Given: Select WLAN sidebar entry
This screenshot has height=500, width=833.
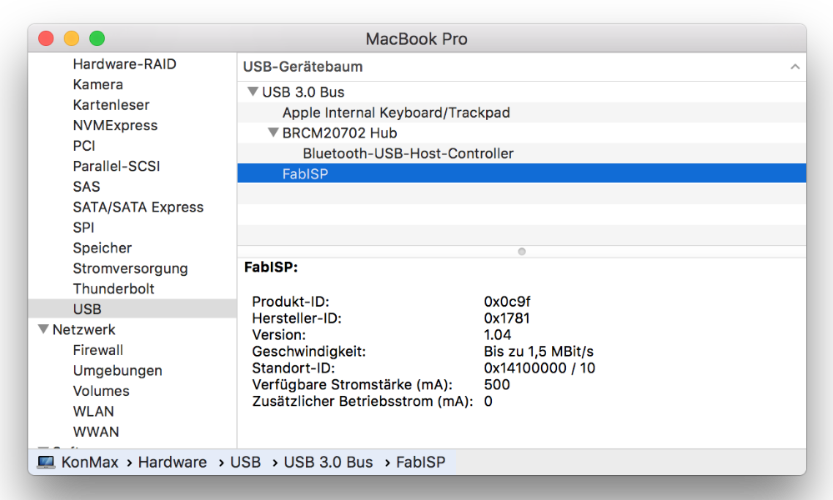Looking at the screenshot, I should pos(93,411).
